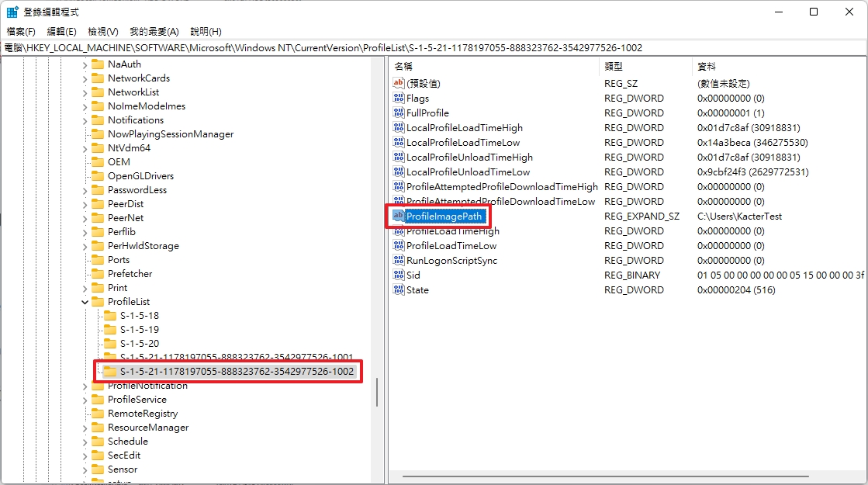The image size is (868, 485).
Task: Click the State DWORD value icon
Action: [399, 290]
